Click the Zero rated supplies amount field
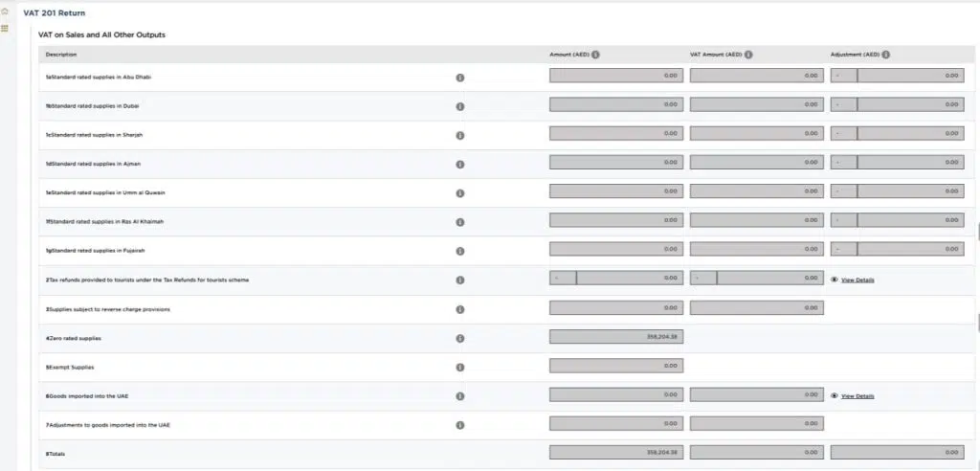The image size is (980, 471). (x=616, y=337)
